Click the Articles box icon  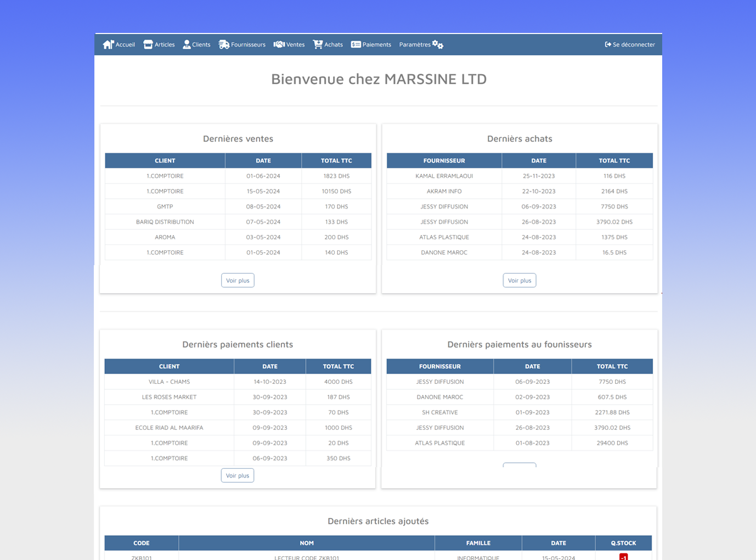click(148, 44)
